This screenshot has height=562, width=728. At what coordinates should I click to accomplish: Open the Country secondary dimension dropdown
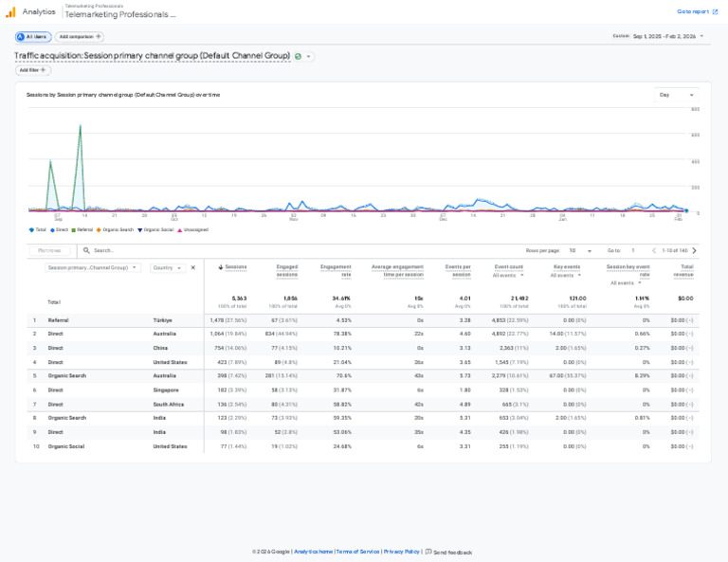point(167,268)
